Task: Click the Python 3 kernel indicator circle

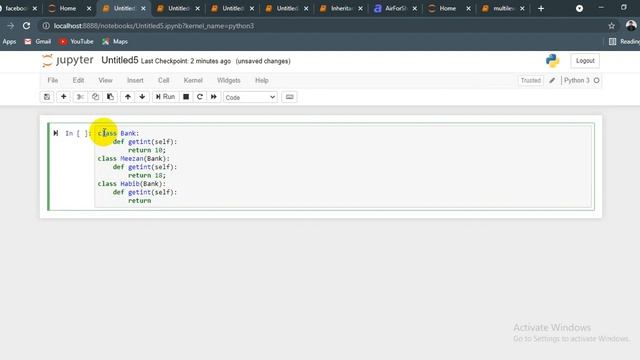Action: (x=596, y=80)
